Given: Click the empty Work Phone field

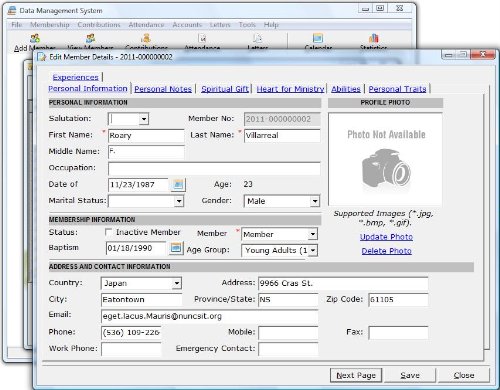Looking at the screenshot, I should [x=131, y=349].
